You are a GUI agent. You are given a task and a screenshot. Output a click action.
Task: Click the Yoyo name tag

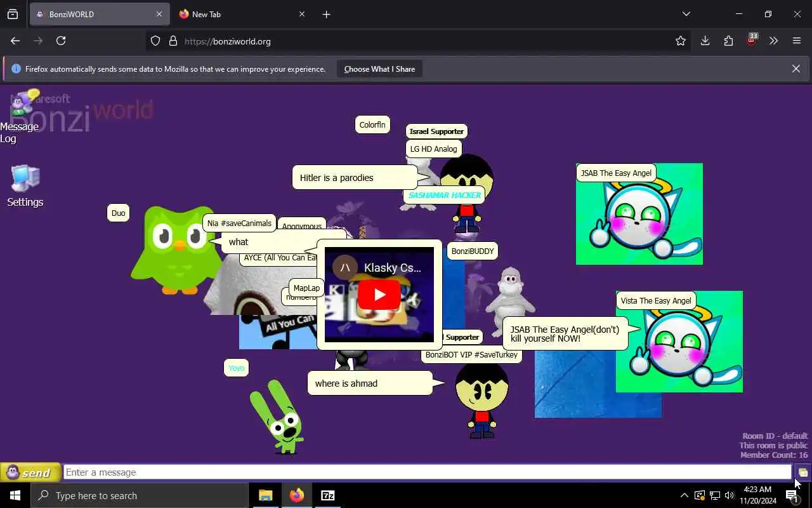(236, 368)
